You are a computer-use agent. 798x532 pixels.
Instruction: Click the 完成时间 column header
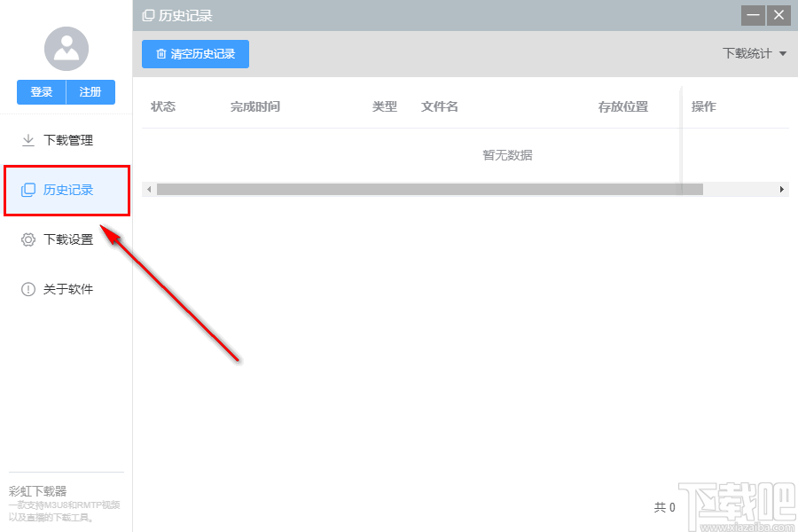[x=254, y=106]
